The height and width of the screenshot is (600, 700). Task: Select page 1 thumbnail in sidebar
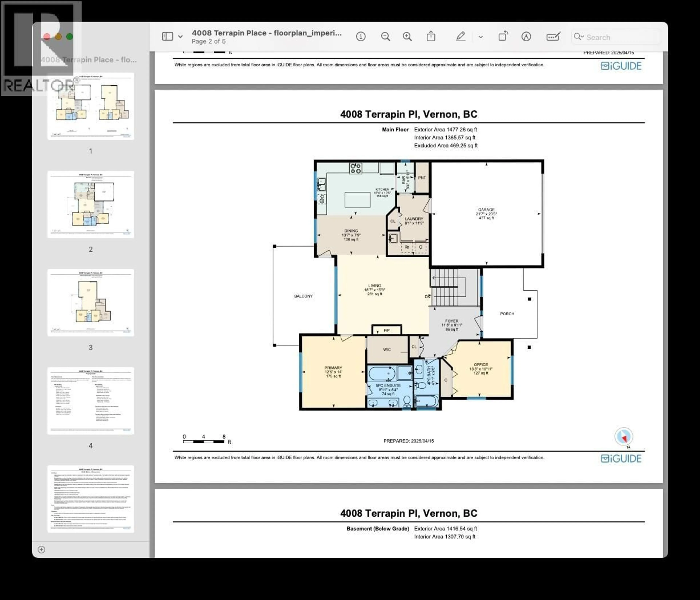[91, 107]
